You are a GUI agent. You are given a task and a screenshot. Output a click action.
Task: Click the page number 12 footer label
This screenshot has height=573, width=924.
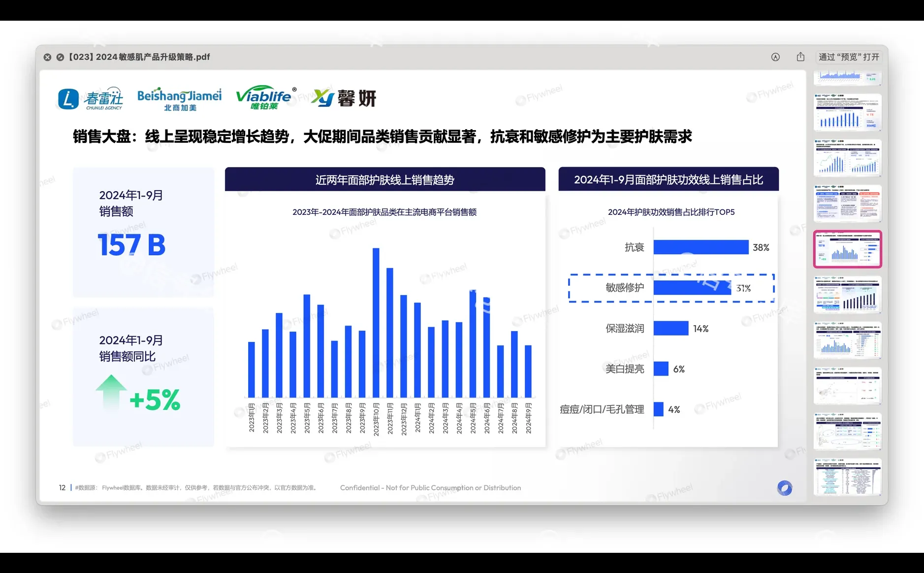coord(62,487)
